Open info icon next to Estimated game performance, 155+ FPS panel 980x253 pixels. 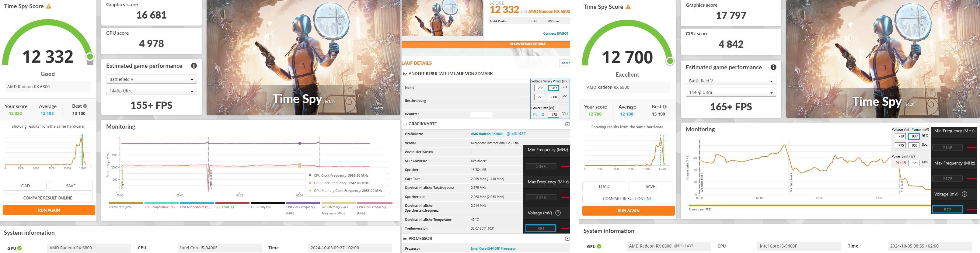[x=194, y=66]
